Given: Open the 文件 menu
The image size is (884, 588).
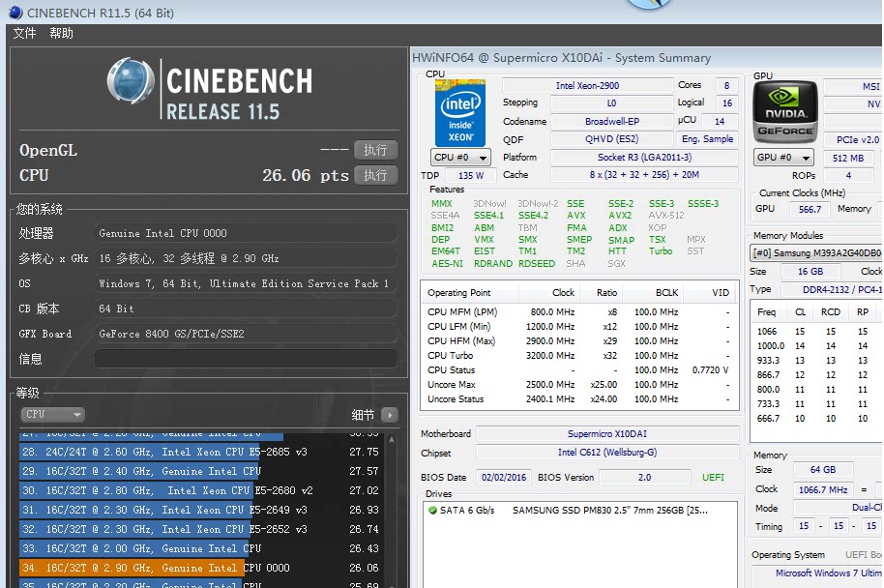Looking at the screenshot, I should (24, 33).
